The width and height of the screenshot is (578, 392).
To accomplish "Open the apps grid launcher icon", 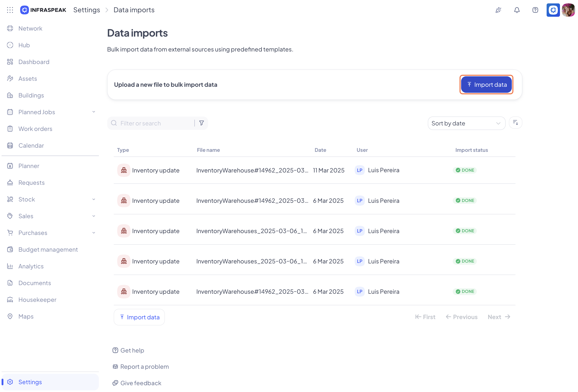I will (x=10, y=10).
